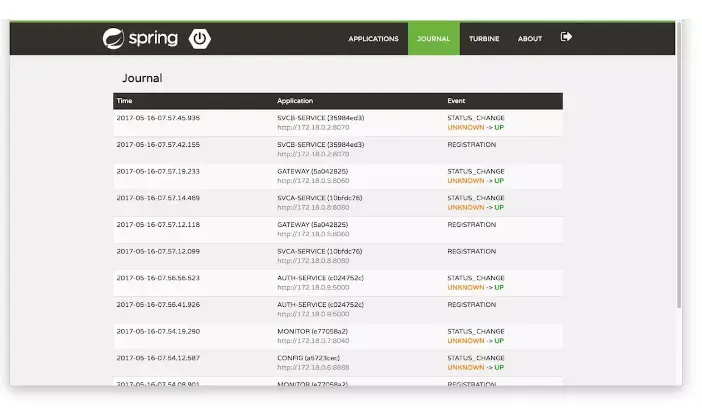Image resolution: width=702 pixels, height=410 pixels.
Task: Click UNKNOWN -> UP in the 07.57.45.935 row
Action: [476, 128]
